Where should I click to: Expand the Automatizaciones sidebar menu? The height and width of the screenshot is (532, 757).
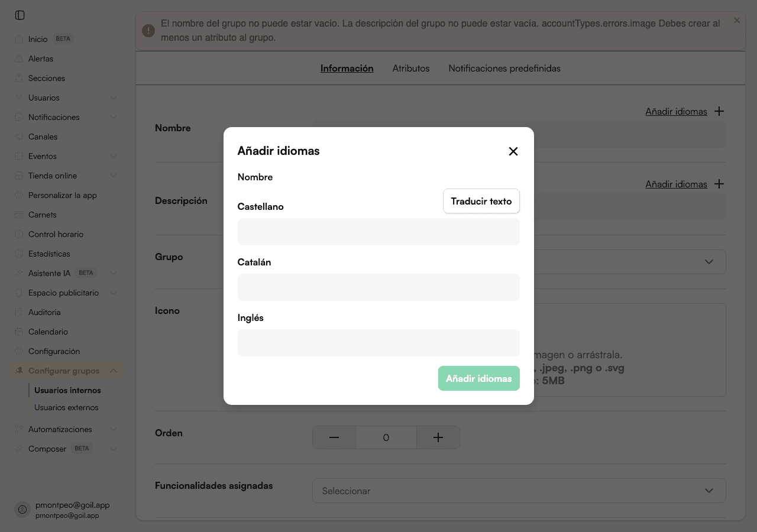pos(114,429)
